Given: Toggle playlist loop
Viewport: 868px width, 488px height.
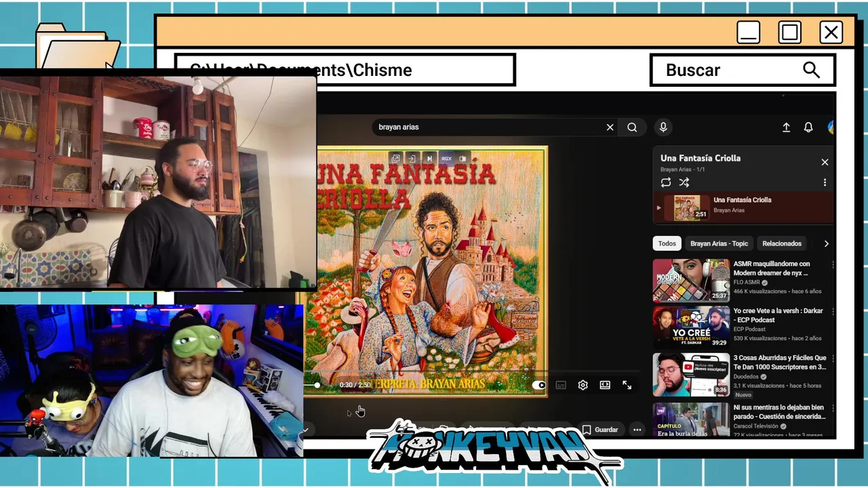Looking at the screenshot, I should [x=666, y=182].
